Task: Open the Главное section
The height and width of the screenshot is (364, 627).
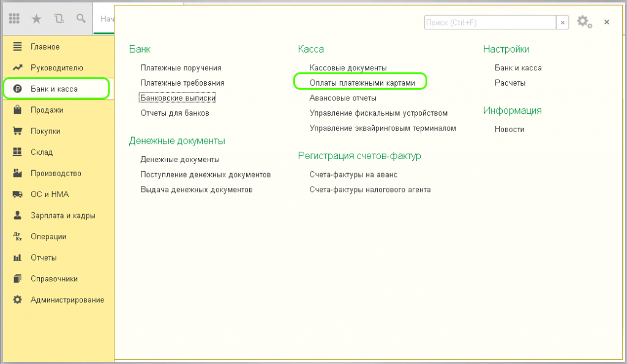Action: [x=45, y=46]
